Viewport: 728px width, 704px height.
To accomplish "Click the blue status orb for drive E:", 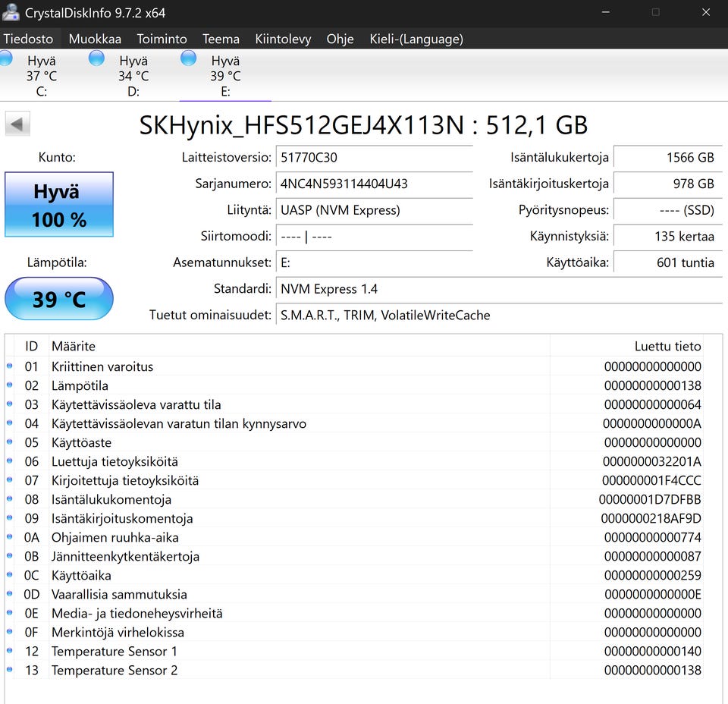I will point(188,58).
